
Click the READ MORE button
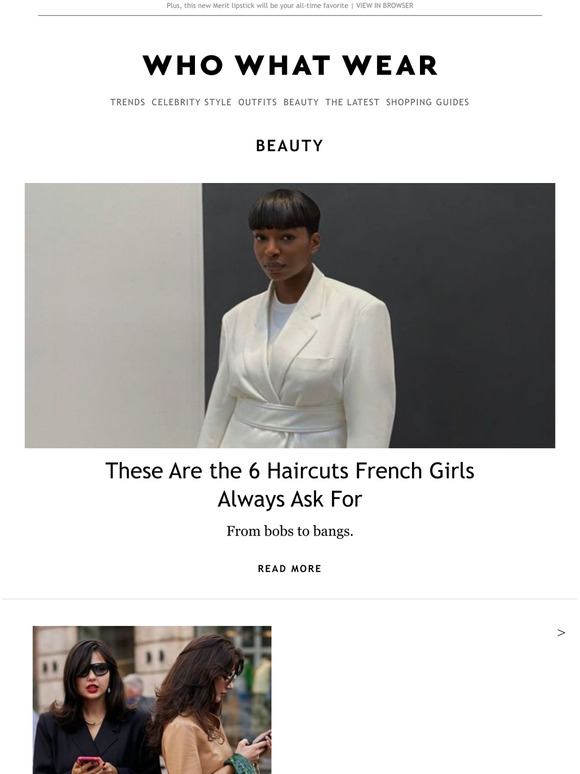point(290,569)
